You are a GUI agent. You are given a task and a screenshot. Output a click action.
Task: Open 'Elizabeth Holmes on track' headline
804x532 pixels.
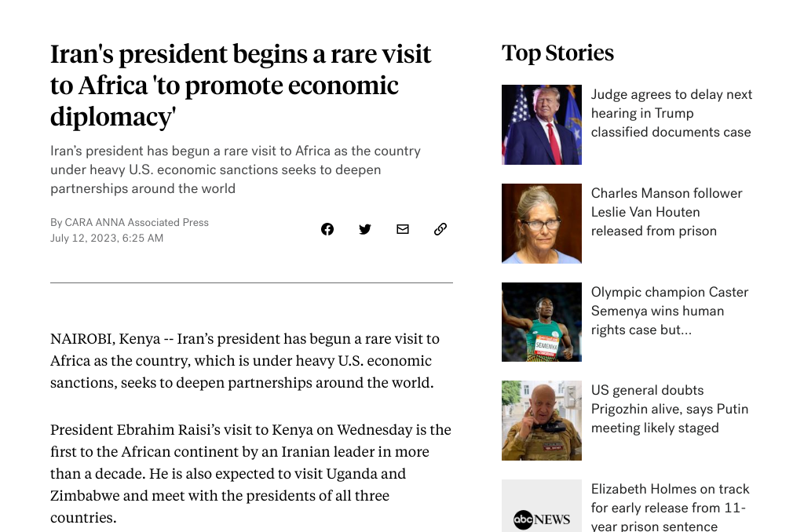pyautogui.click(x=670, y=507)
